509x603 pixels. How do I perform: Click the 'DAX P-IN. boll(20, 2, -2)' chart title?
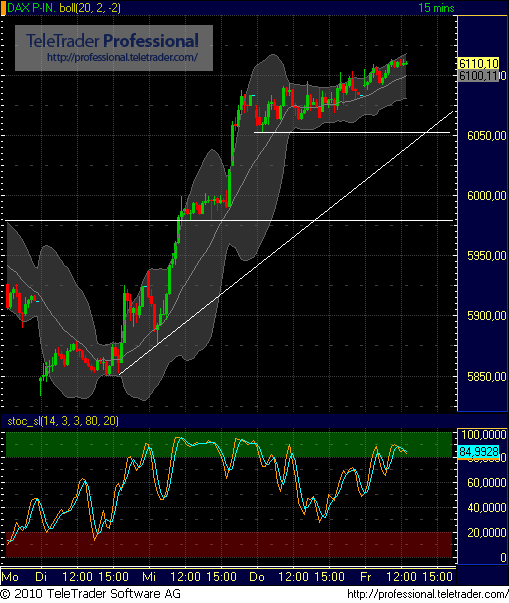click(64, 8)
